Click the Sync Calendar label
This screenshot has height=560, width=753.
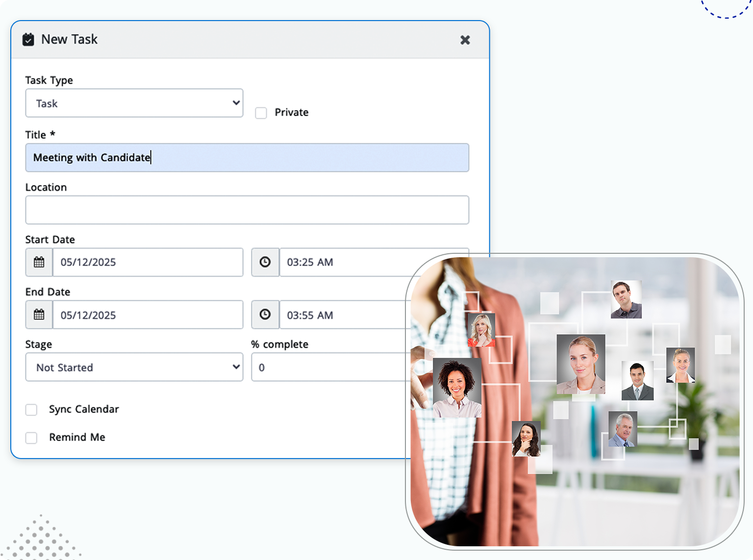84,409
